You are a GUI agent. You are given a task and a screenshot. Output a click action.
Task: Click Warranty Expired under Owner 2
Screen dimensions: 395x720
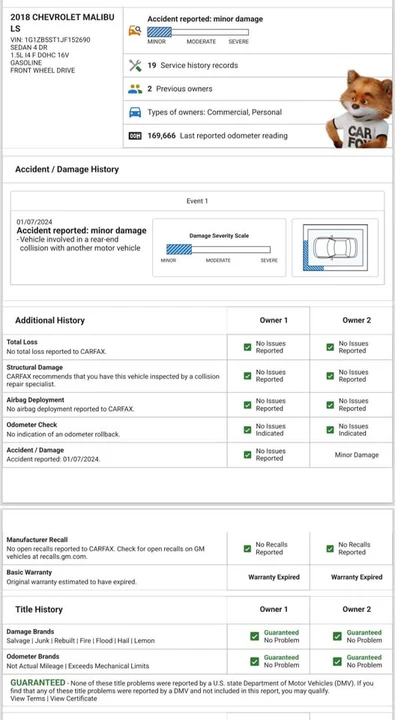click(356, 577)
